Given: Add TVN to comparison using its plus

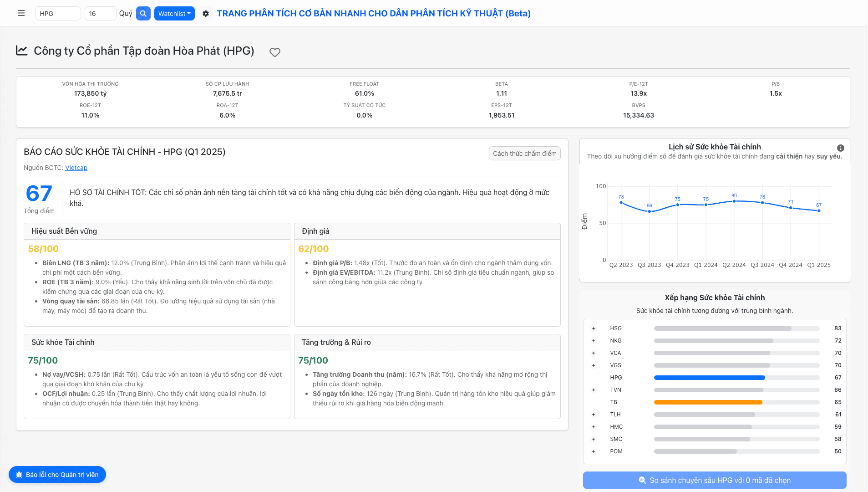Looking at the screenshot, I should (594, 390).
